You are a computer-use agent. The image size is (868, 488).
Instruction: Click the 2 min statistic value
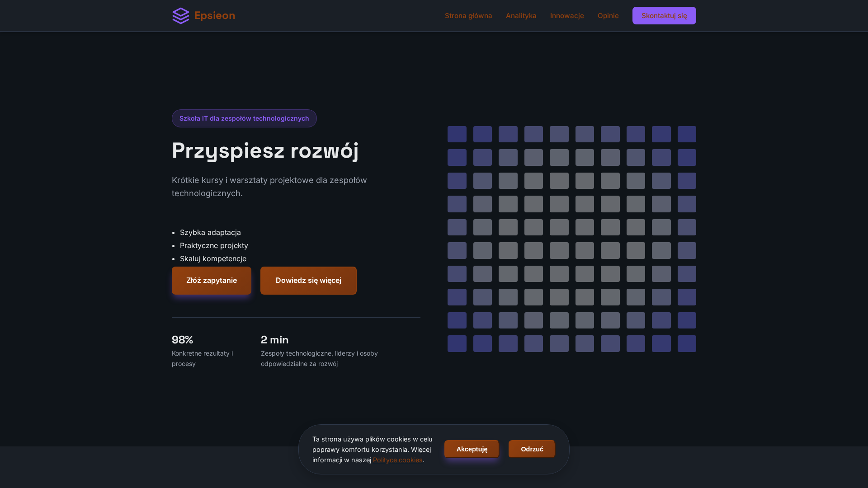[275, 340]
